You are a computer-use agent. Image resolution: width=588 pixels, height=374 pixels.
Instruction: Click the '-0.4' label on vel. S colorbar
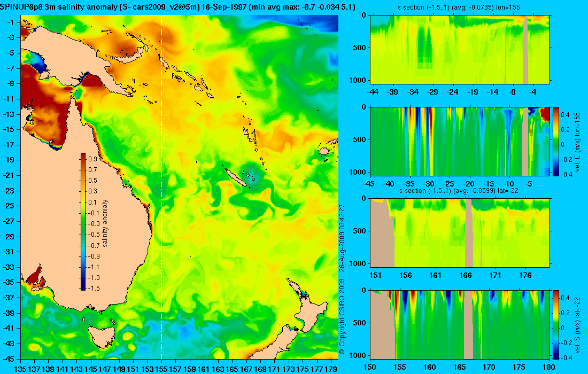tap(567, 357)
